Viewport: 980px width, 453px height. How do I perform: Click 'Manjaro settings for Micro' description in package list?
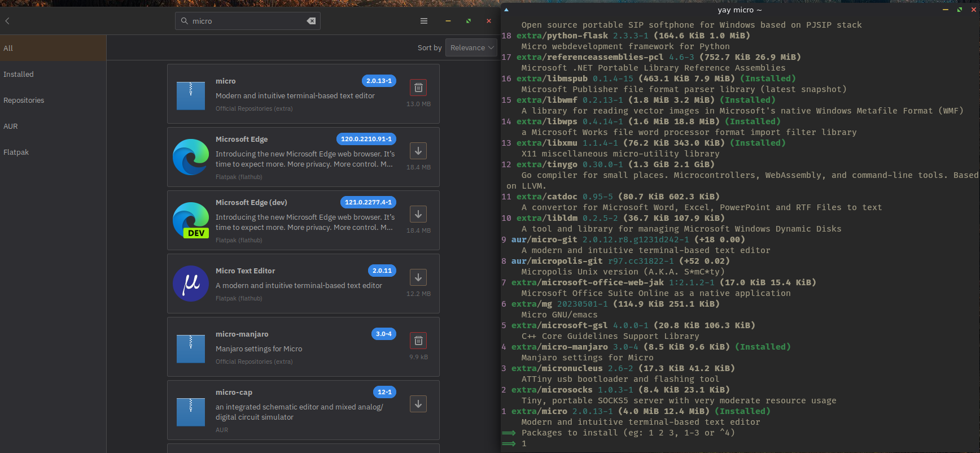[x=259, y=349]
